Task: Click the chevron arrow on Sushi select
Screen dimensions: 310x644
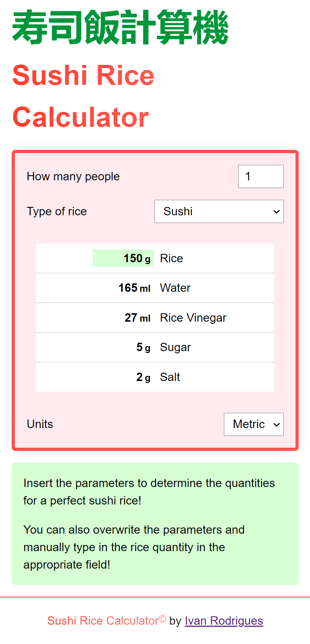Action: coord(276,212)
